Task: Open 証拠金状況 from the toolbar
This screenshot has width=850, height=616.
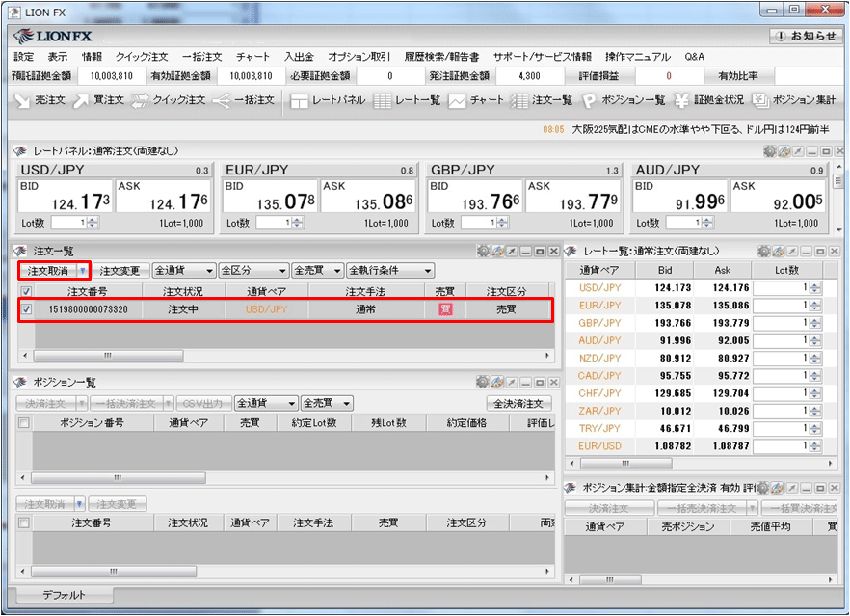Action: click(709, 100)
